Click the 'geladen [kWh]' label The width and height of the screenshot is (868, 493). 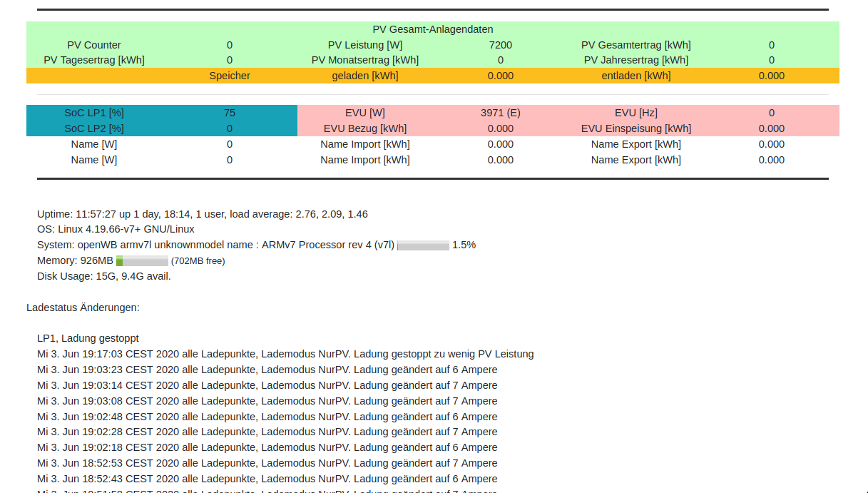pyautogui.click(x=365, y=76)
